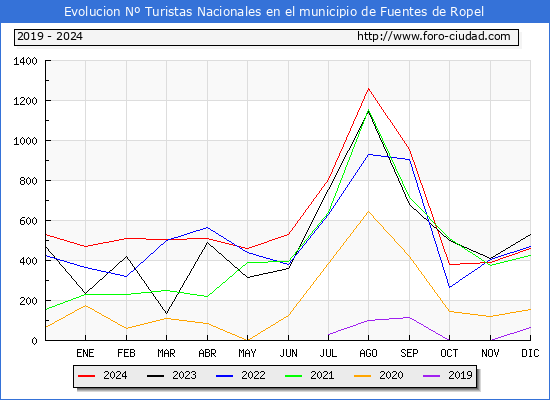Click the 400 y-axis value
Viewport: 550px width, 400px height.
coord(28,261)
